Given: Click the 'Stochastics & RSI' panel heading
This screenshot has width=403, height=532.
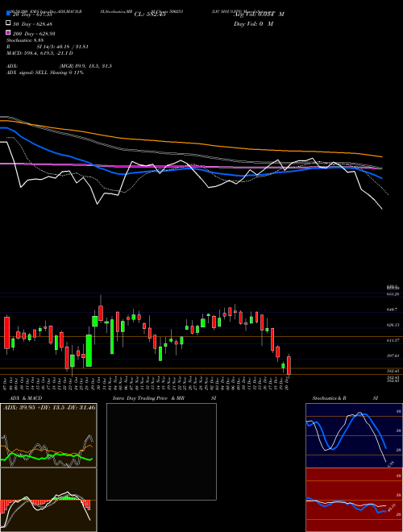Looking at the screenshot, I should point(345,398).
